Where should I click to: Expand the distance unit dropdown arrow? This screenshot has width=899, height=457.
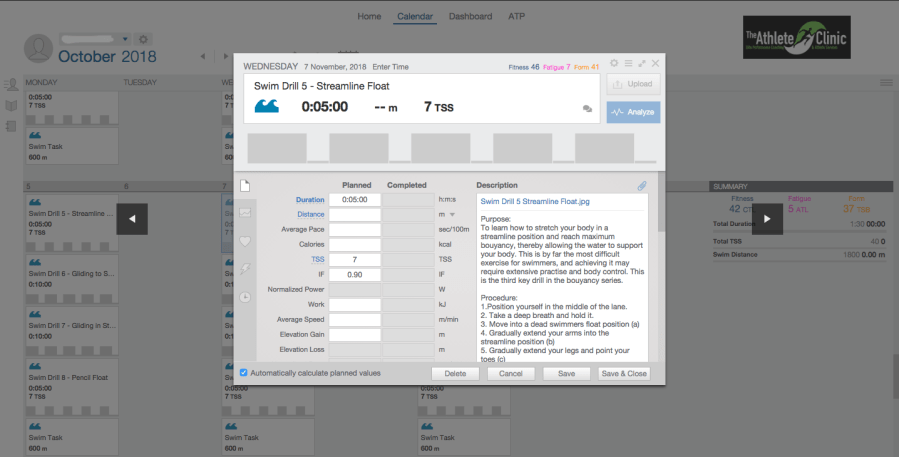click(452, 214)
